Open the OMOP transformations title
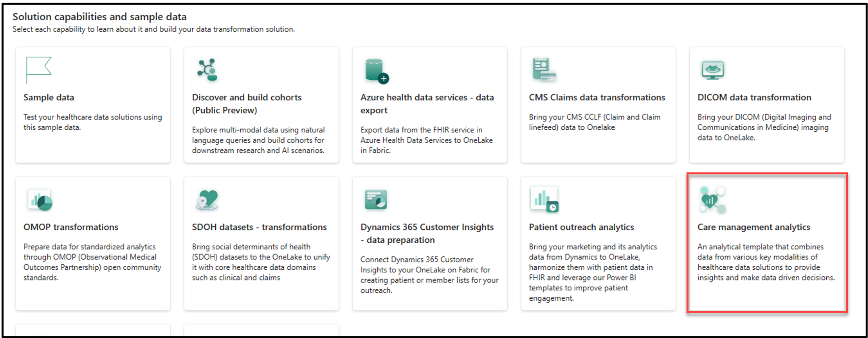The height and width of the screenshot is (338, 868). click(x=71, y=227)
